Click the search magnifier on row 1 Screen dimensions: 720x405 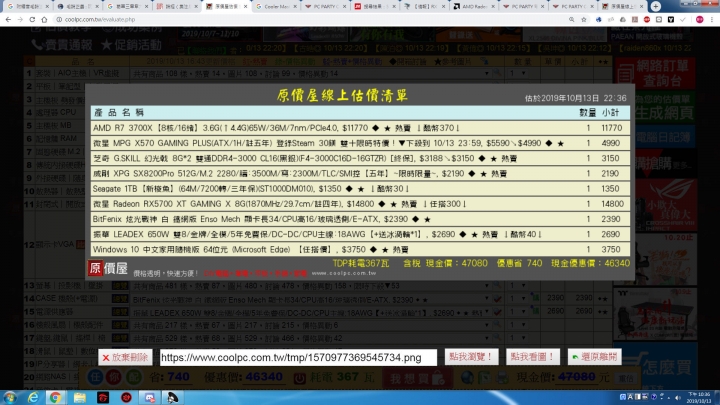click(x=497, y=73)
